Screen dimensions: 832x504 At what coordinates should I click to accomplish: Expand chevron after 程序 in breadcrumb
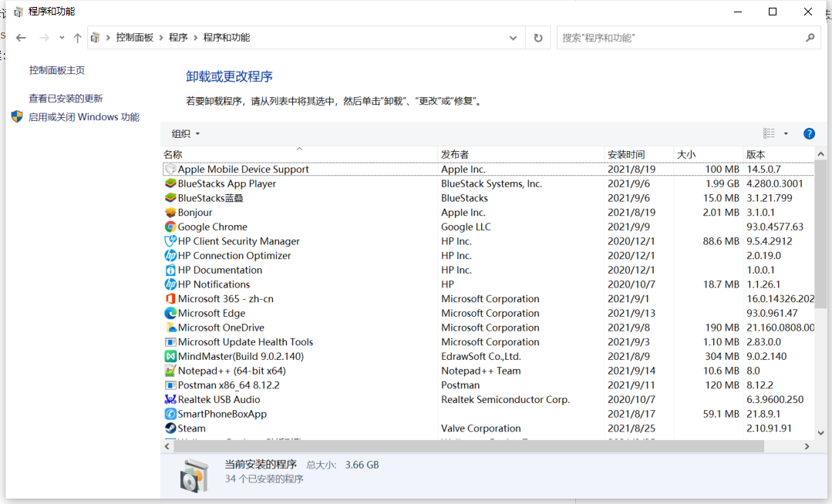tap(196, 38)
